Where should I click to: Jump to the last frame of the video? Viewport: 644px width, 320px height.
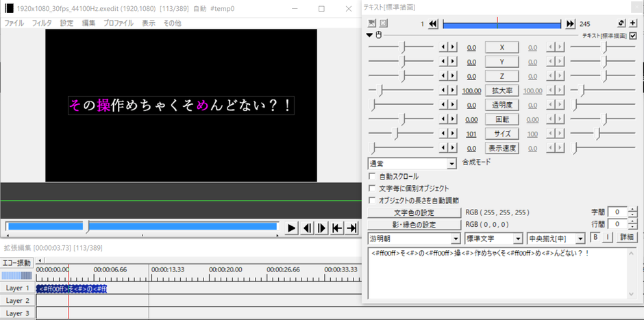click(x=351, y=227)
